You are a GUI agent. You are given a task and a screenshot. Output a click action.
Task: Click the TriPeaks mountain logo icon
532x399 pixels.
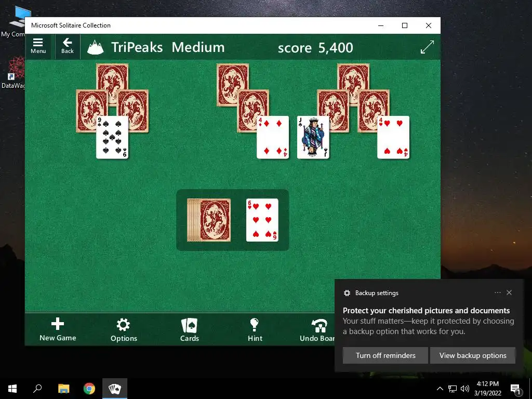[x=96, y=47]
